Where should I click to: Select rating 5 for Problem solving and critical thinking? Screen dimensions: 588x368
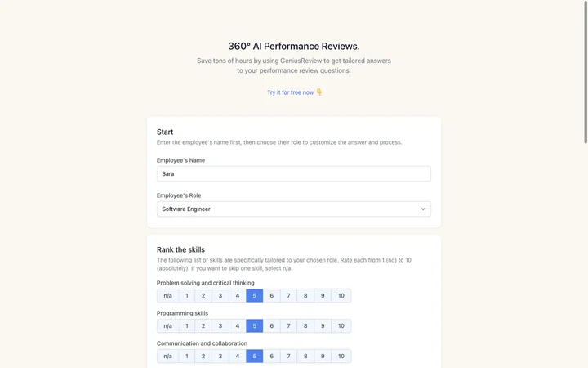pos(254,295)
